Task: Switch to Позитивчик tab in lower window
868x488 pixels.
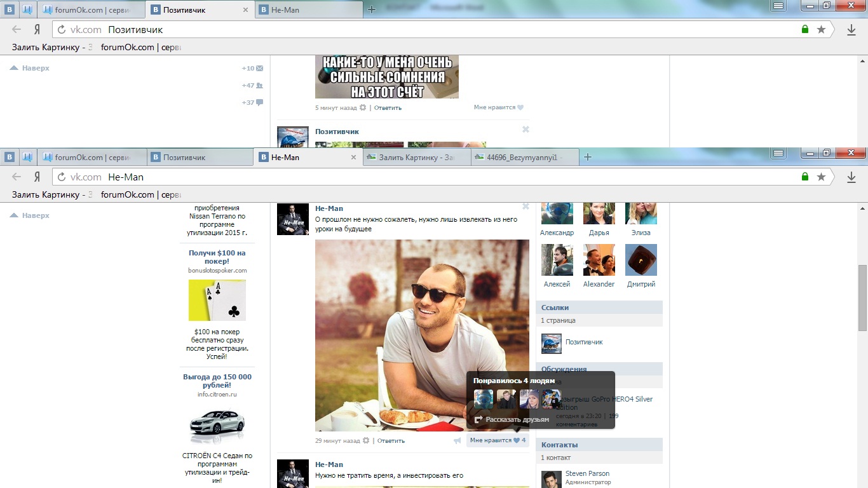Action: (200, 158)
